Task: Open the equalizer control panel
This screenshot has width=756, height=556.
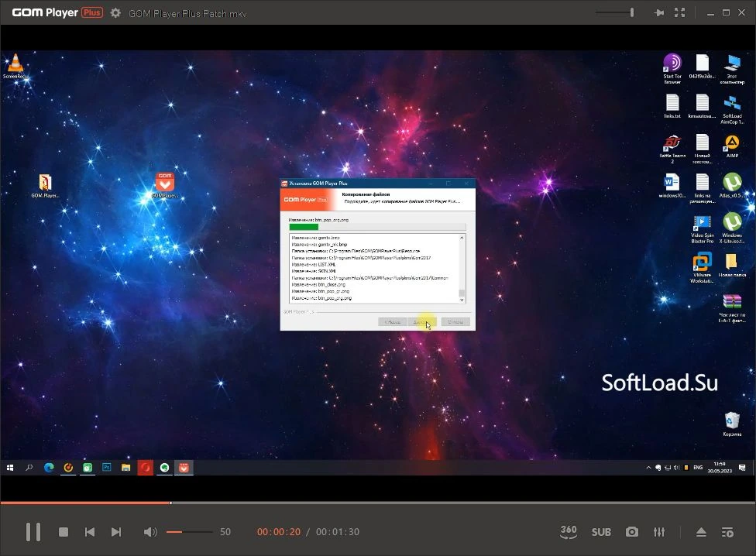Action: [x=659, y=532]
